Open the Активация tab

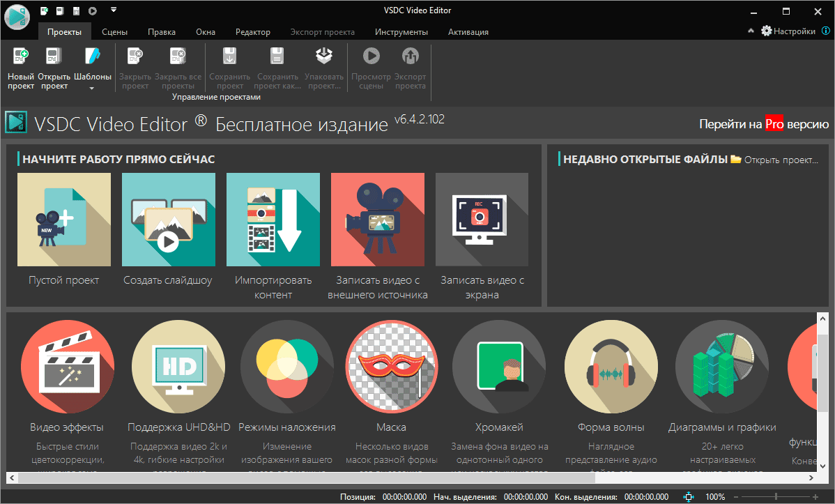468,32
